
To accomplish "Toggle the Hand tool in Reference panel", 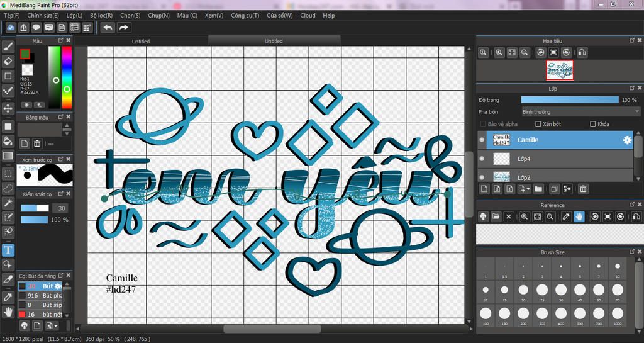I will pos(579,216).
